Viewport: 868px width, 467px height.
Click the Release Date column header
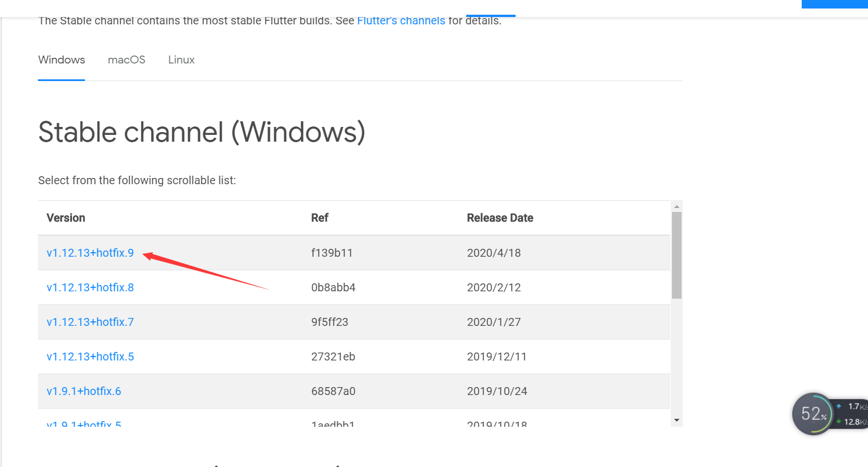pyautogui.click(x=500, y=218)
